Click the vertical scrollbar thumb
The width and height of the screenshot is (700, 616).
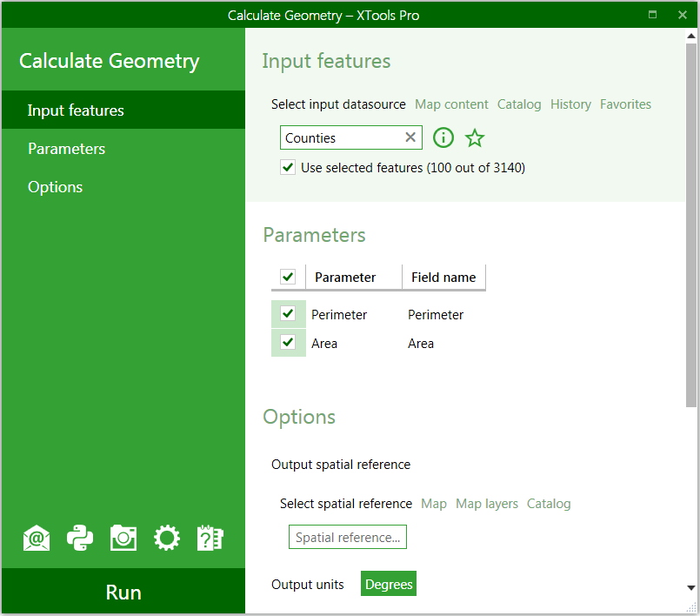pos(691,225)
